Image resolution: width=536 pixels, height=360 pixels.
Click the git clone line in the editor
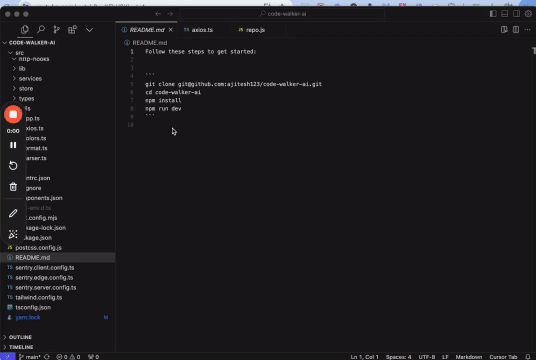233,84
